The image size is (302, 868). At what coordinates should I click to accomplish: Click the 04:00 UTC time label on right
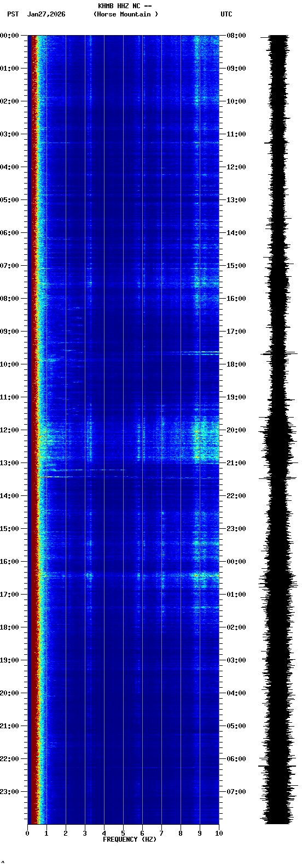pyautogui.click(x=236, y=693)
